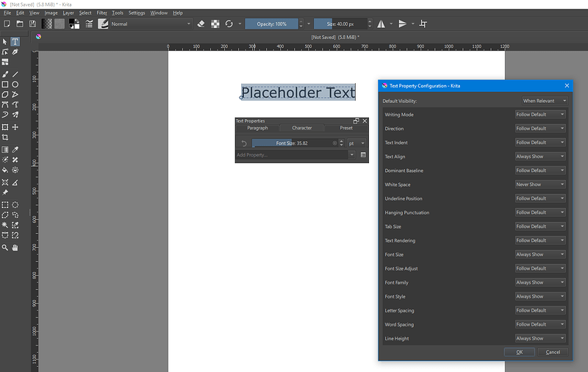This screenshot has height=372, width=588.
Task: Toggle preserve alpha checkerboard button
Action: tap(215, 24)
